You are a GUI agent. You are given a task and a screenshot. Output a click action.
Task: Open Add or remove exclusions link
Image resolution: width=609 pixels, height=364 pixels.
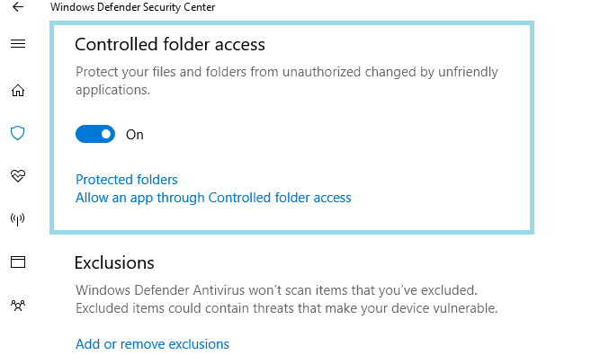coord(152,344)
